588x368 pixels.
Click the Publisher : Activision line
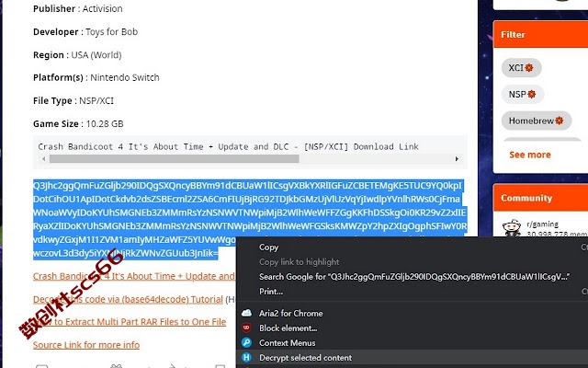[x=77, y=8]
